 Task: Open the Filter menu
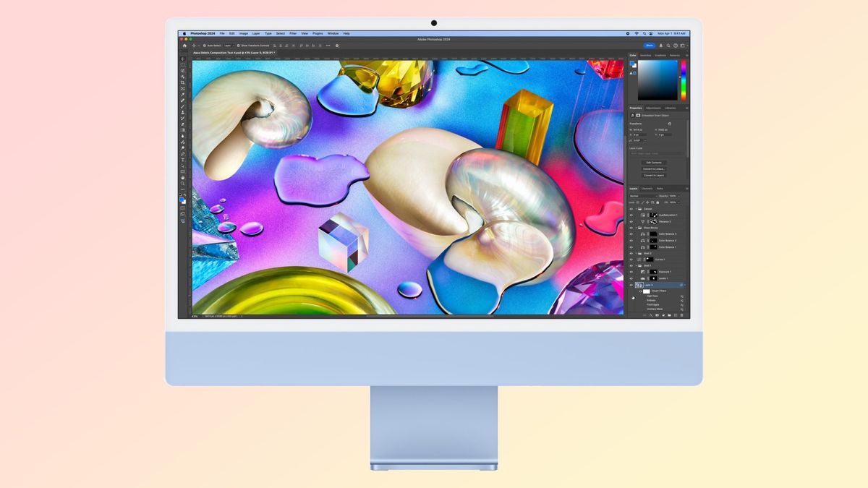(x=293, y=33)
